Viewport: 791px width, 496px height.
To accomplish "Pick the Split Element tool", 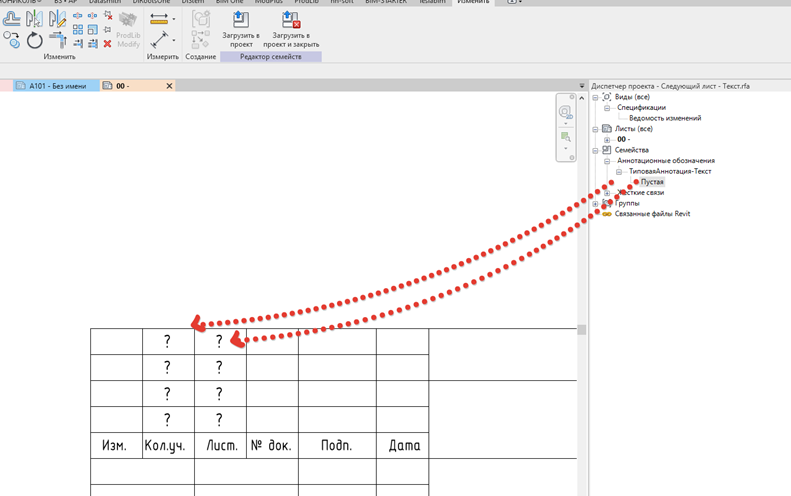I will 78,16.
